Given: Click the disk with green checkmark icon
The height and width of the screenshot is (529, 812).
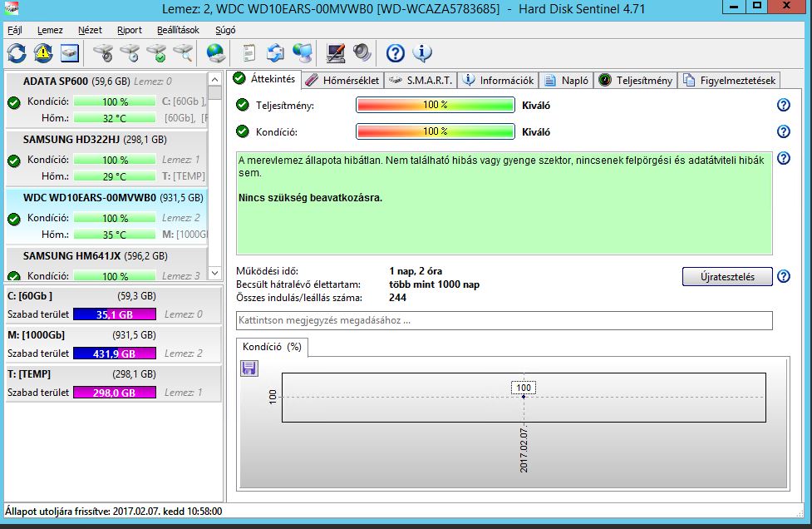Looking at the screenshot, I should click(156, 53).
